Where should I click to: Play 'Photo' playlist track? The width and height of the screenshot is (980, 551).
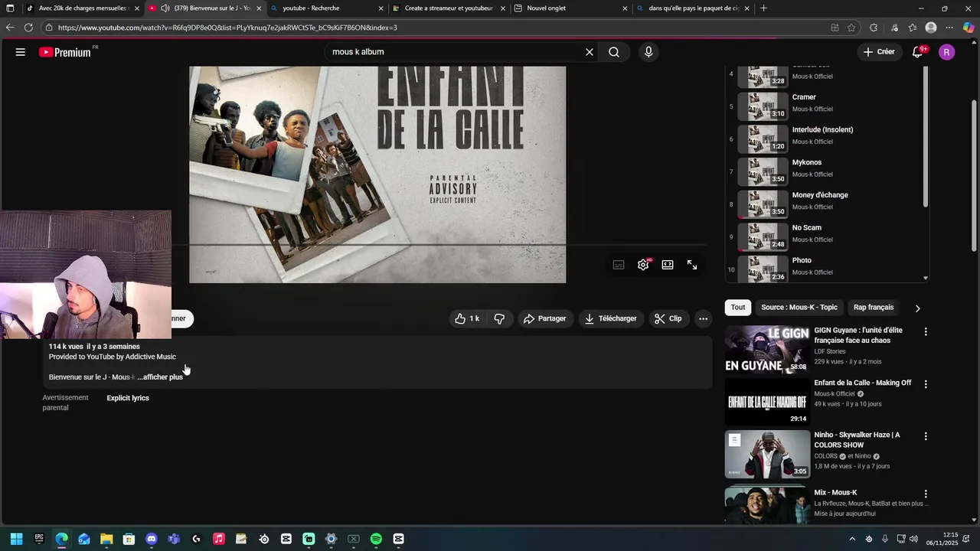[827, 268]
